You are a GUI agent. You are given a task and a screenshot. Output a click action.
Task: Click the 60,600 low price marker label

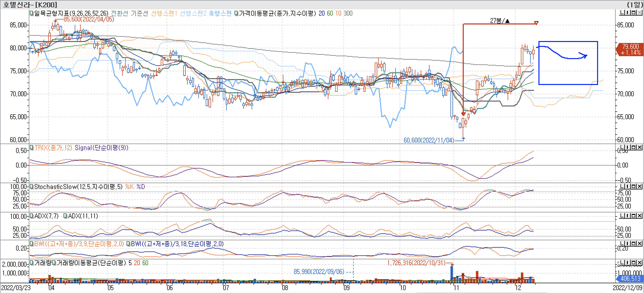(x=429, y=140)
